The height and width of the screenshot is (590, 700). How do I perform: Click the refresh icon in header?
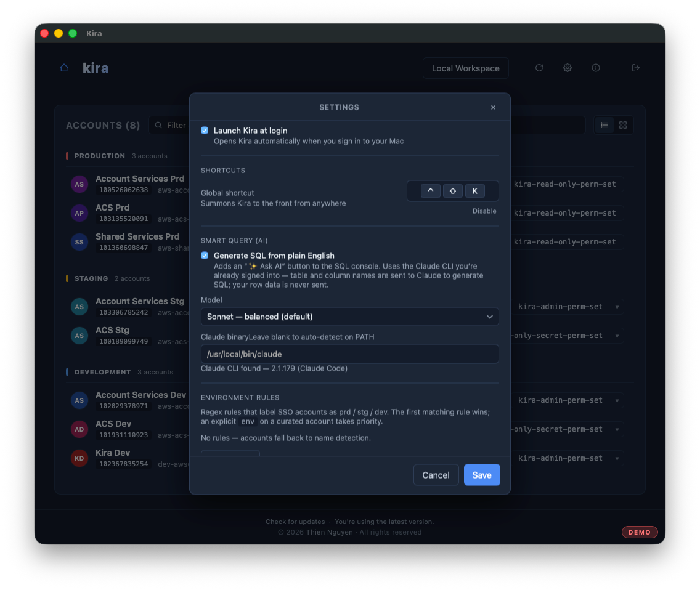click(539, 68)
